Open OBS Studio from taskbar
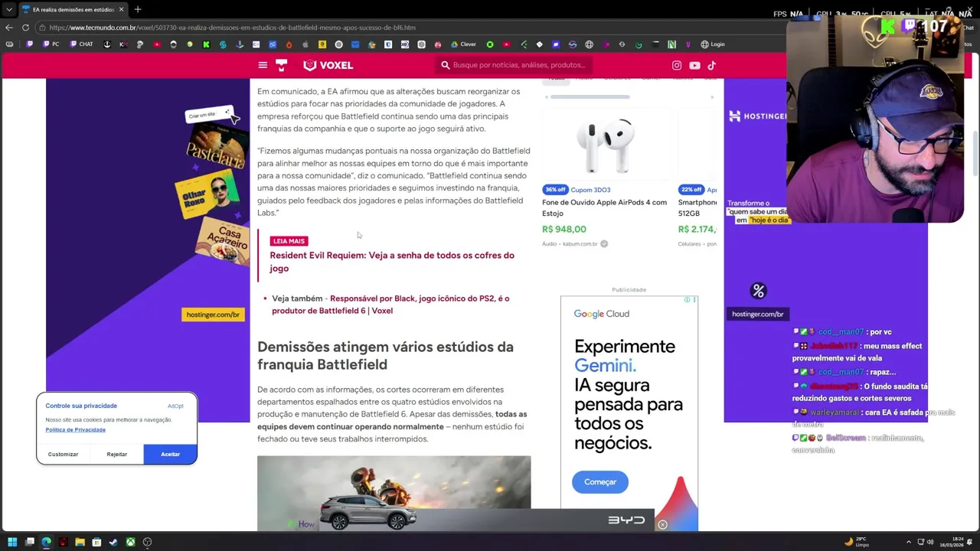 click(147, 542)
